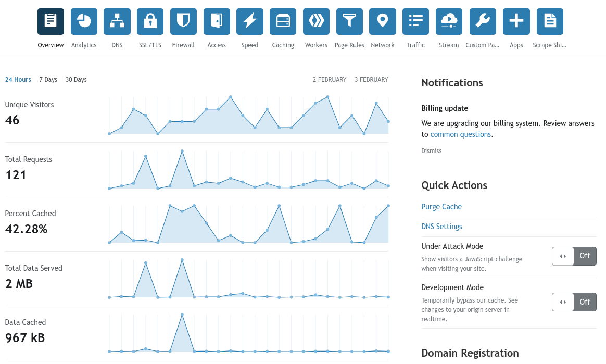Open the Firewall shield icon
606x364 pixels.
[x=183, y=21]
